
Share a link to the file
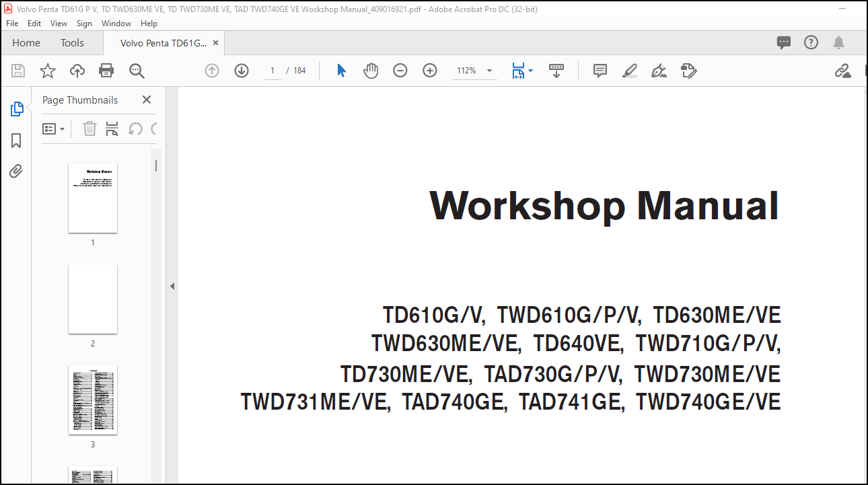pyautogui.click(x=843, y=71)
